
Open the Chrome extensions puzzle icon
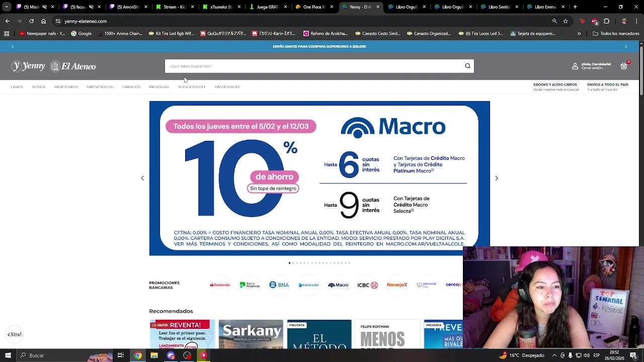point(606,21)
